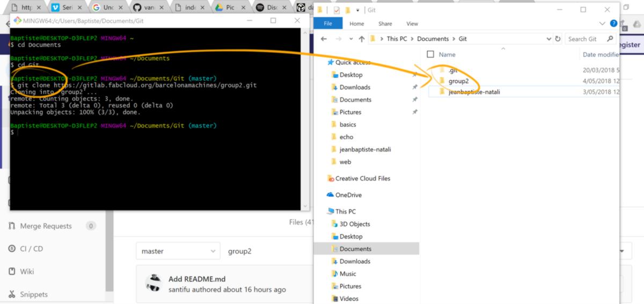Click group2 path link in GitLab
This screenshot has width=644, height=304.
click(239, 251)
